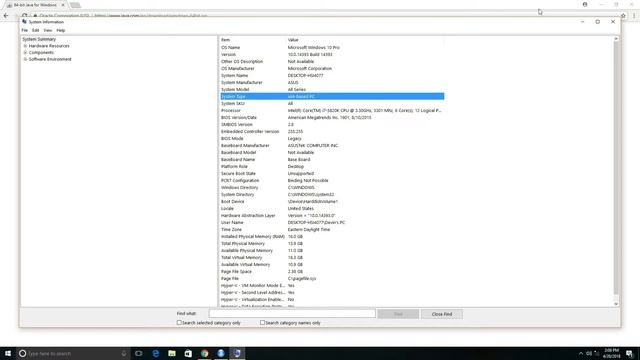This screenshot has height=360, width=640.
Task: Open the Edit menu
Action: coord(36,30)
